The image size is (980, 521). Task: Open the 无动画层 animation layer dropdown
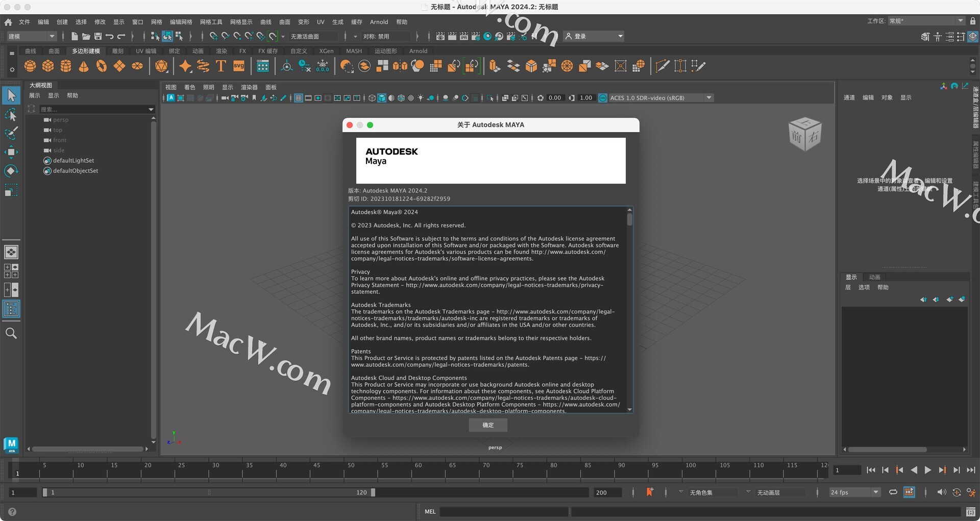pos(748,492)
